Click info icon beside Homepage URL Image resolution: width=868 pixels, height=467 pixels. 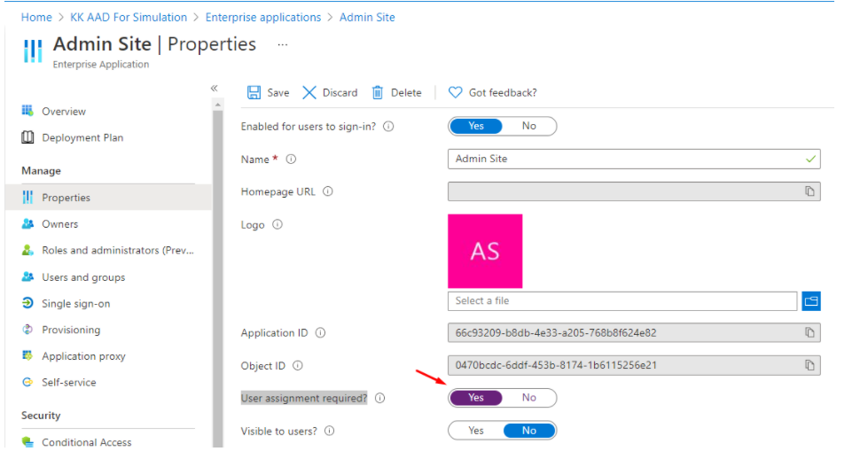point(328,191)
